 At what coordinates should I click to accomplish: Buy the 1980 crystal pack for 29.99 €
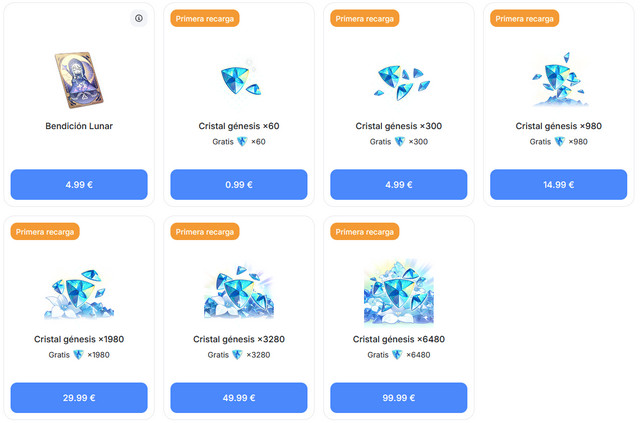(x=79, y=397)
